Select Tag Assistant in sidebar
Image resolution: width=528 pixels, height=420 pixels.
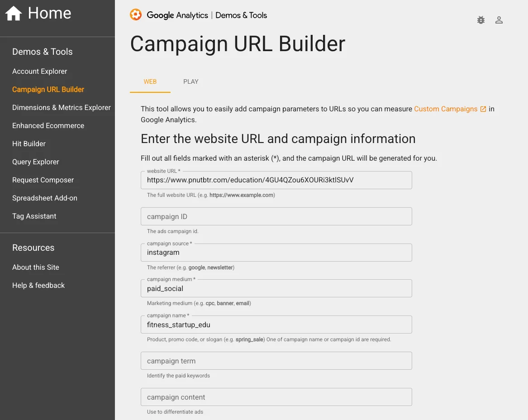[34, 216]
